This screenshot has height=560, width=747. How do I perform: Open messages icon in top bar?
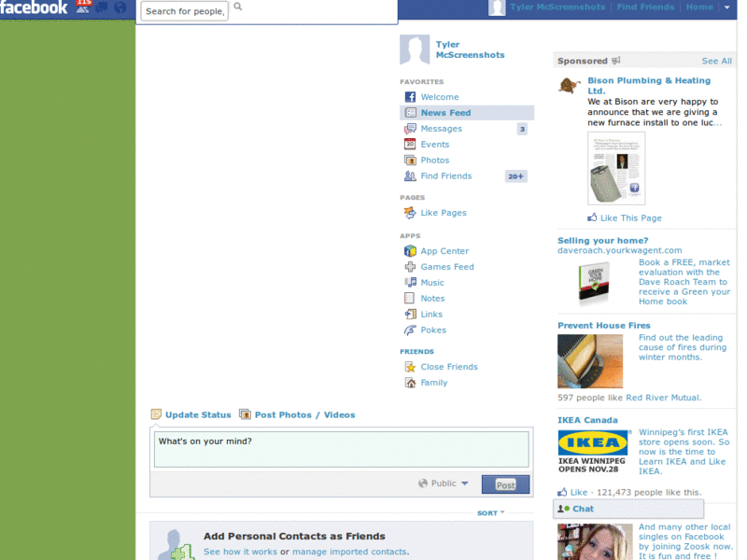[x=102, y=7]
